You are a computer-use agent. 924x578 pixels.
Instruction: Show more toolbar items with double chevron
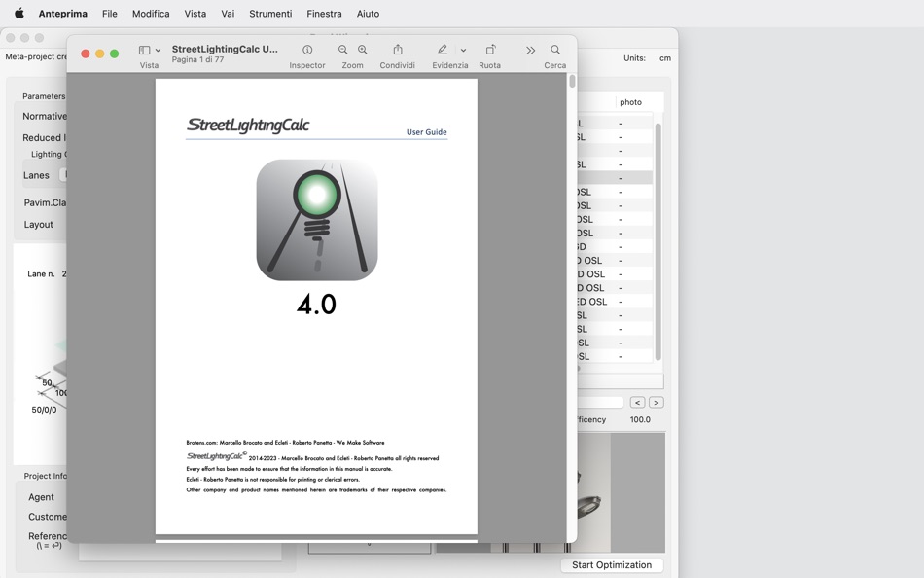pos(530,51)
